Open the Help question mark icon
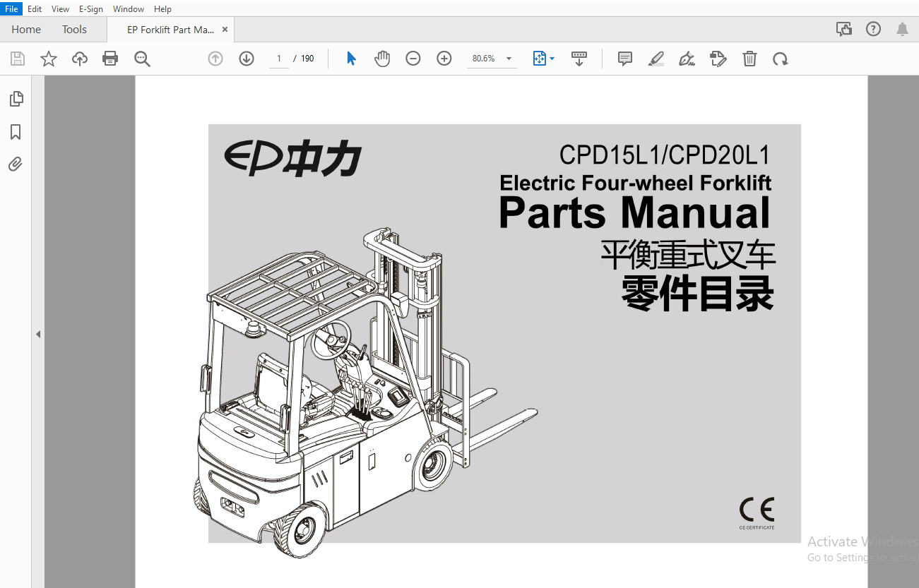919x588 pixels. (x=873, y=29)
